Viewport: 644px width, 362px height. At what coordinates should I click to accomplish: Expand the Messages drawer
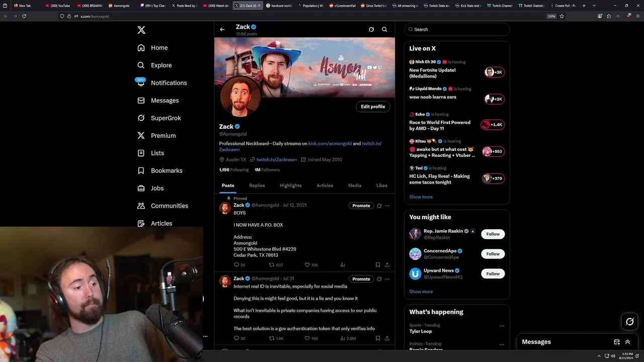coord(628,342)
